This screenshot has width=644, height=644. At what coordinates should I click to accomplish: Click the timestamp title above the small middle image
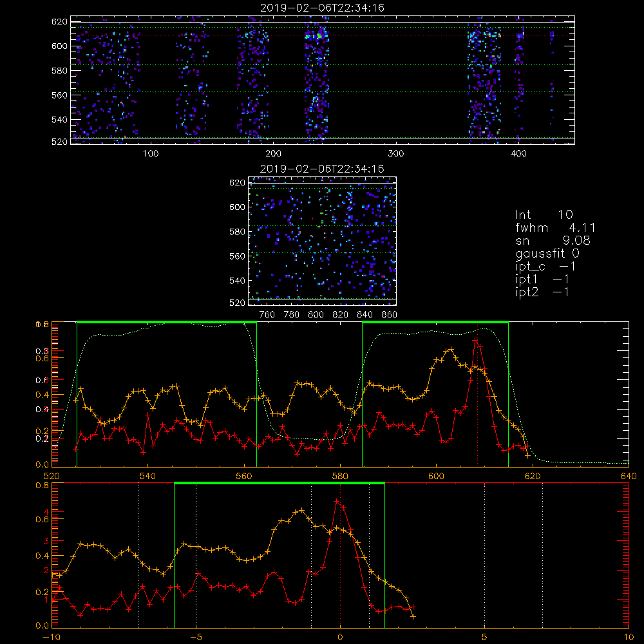point(322,169)
